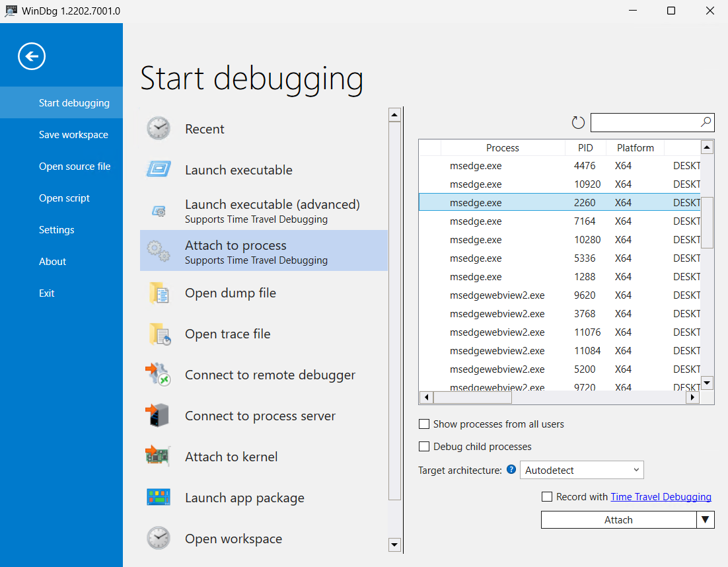Click the Recent clock icon
This screenshot has width=728, height=567.
159,128
